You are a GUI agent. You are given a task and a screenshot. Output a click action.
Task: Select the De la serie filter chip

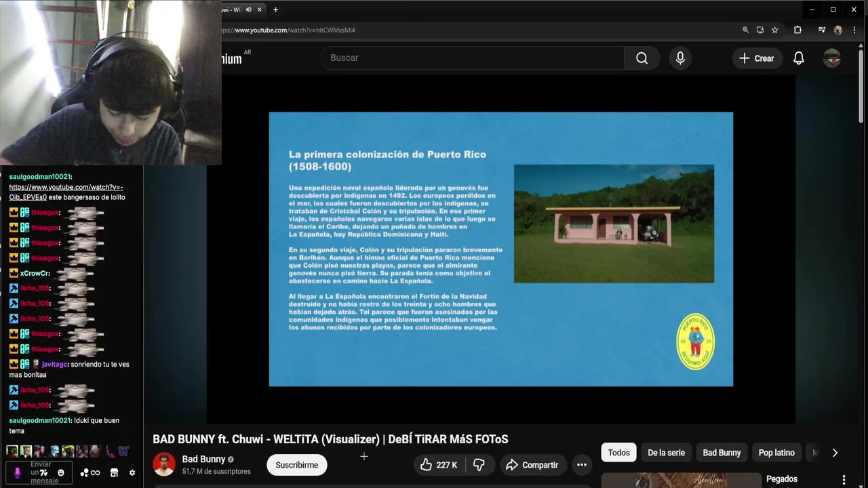pyautogui.click(x=666, y=453)
